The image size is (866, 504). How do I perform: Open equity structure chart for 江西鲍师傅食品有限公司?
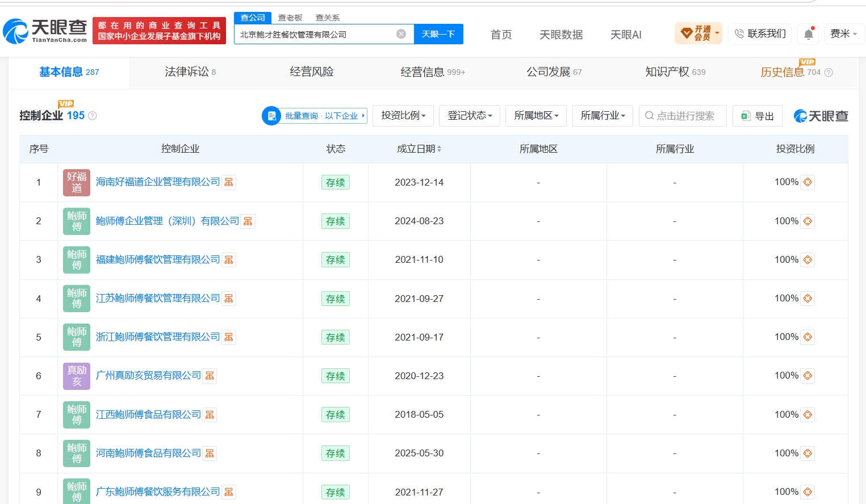click(x=210, y=415)
